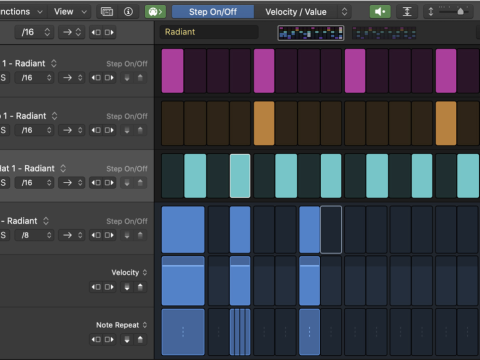
Task: Rotate orange Radiant row steps left
Action: 96,130
